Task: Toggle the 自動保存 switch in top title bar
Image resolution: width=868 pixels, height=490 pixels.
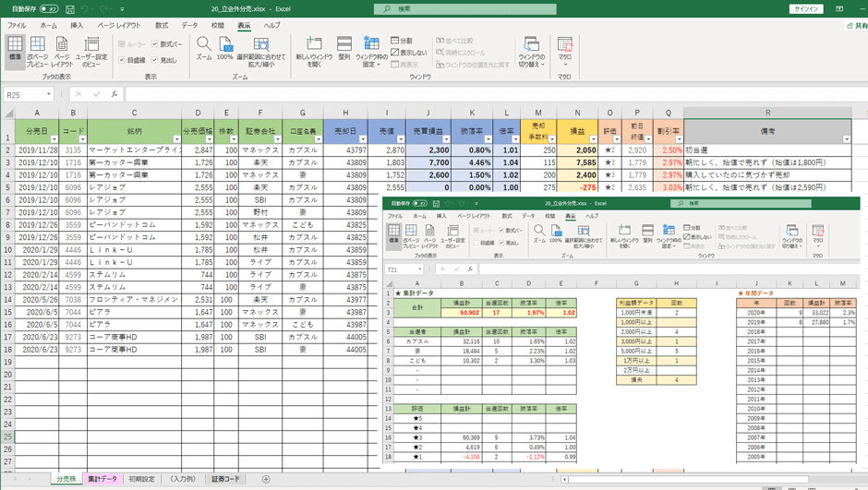Action: pos(48,9)
